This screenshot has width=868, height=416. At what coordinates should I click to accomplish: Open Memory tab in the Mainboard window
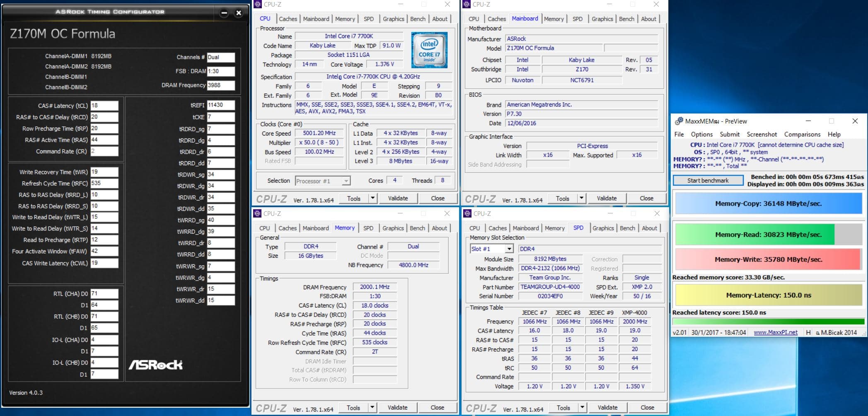554,19
